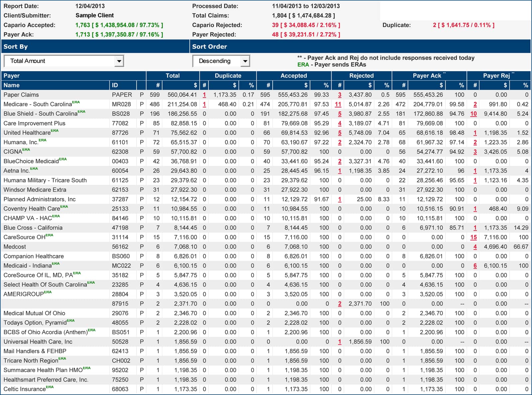Click the Duplicate column group header

[228, 75]
